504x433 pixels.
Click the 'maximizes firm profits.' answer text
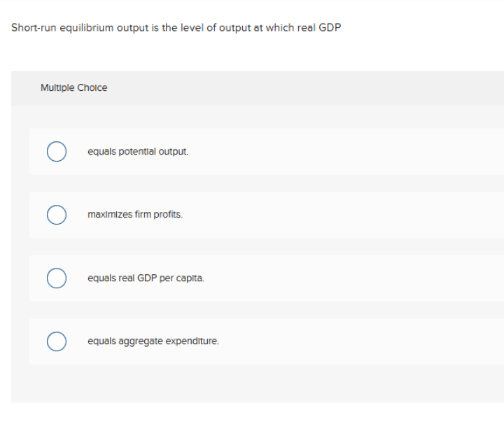(134, 215)
